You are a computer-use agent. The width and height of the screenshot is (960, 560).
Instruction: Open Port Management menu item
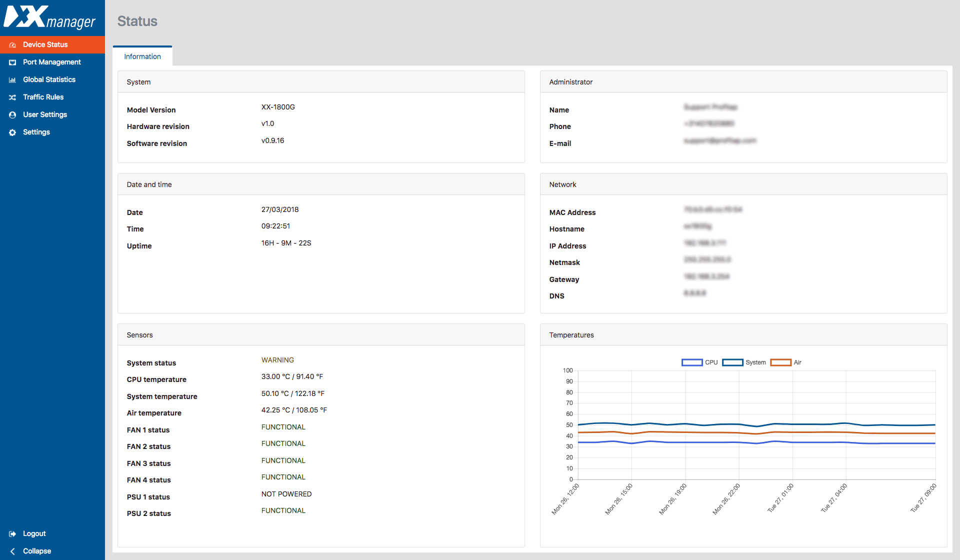52,62
